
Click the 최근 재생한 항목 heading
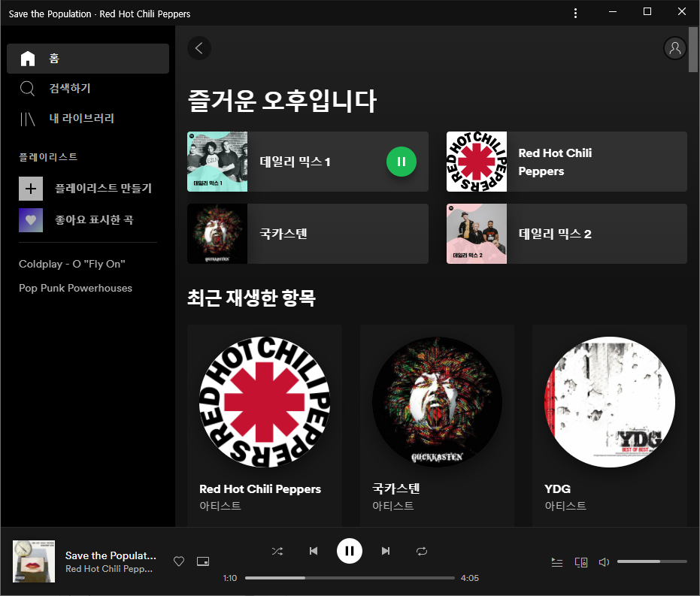coord(251,298)
